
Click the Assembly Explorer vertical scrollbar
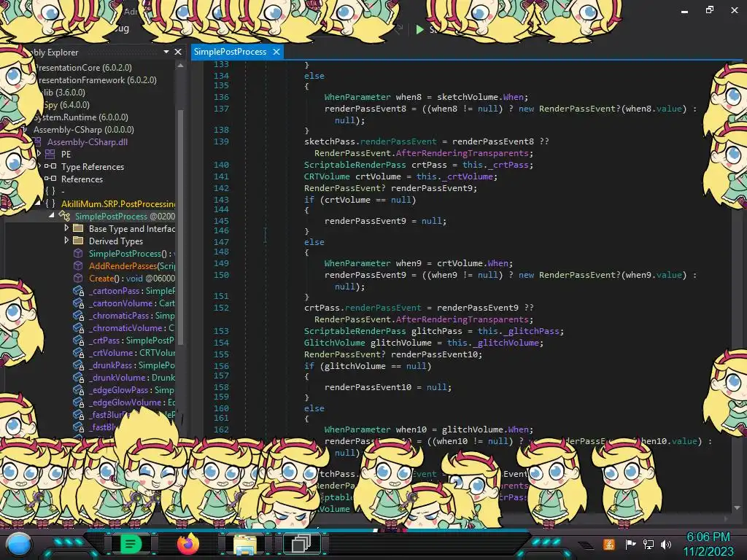[180, 228]
